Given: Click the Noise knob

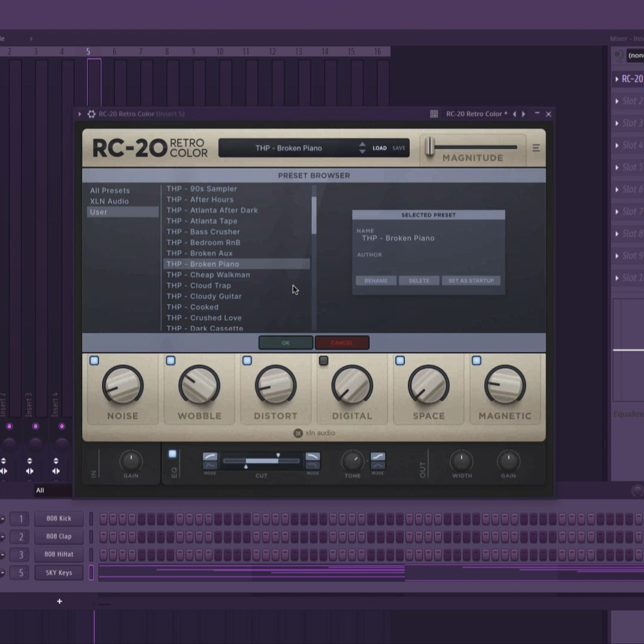Looking at the screenshot, I should click(122, 385).
